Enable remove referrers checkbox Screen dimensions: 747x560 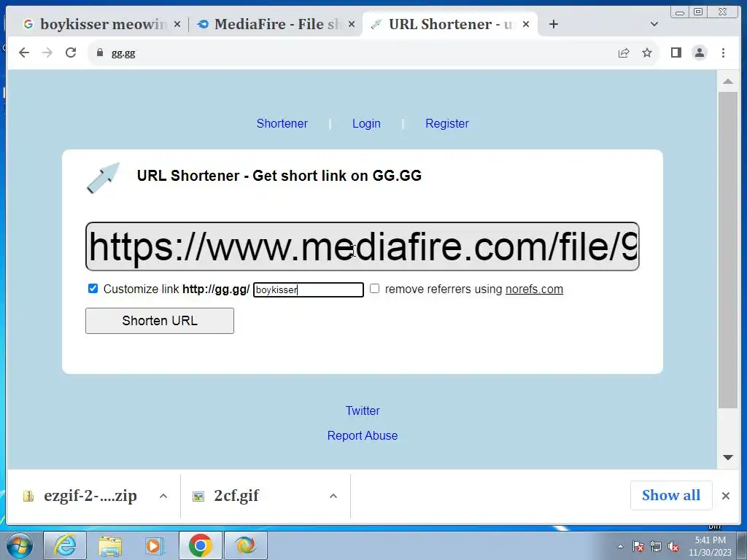(x=374, y=289)
